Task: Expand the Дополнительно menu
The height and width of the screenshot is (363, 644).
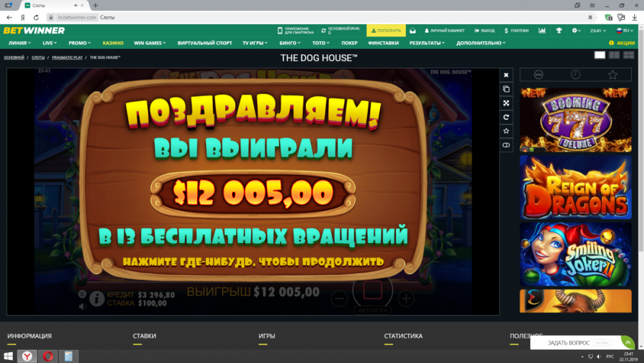Action: [480, 43]
